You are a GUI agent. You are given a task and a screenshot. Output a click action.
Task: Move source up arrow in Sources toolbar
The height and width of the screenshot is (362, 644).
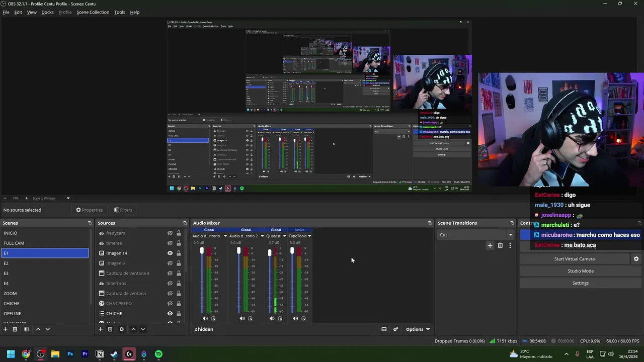click(x=133, y=329)
